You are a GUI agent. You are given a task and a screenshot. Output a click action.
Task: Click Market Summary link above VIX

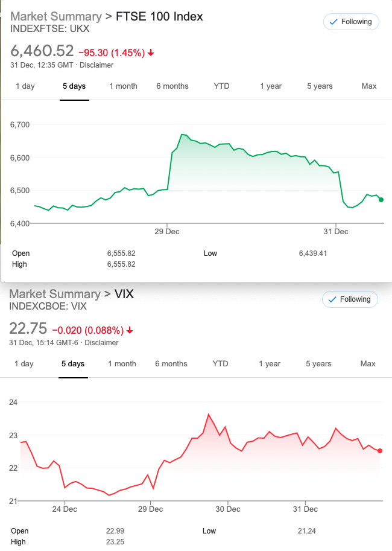pos(55,294)
